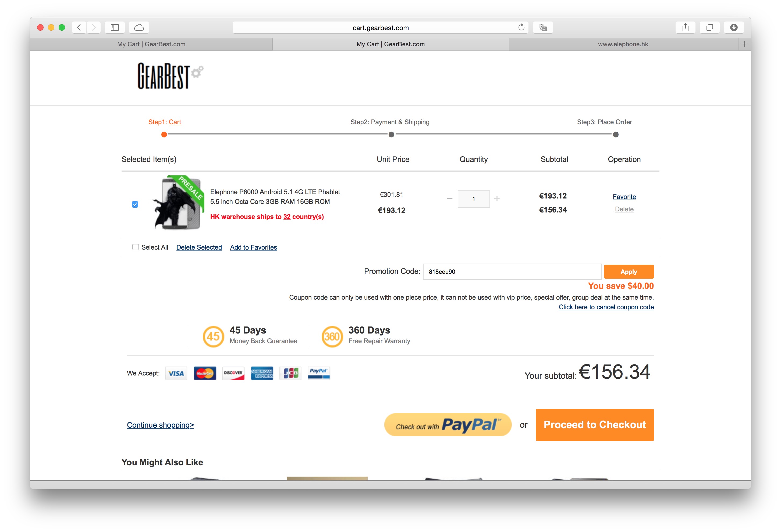
Task: Show all tabs overview icon
Action: 709,27
